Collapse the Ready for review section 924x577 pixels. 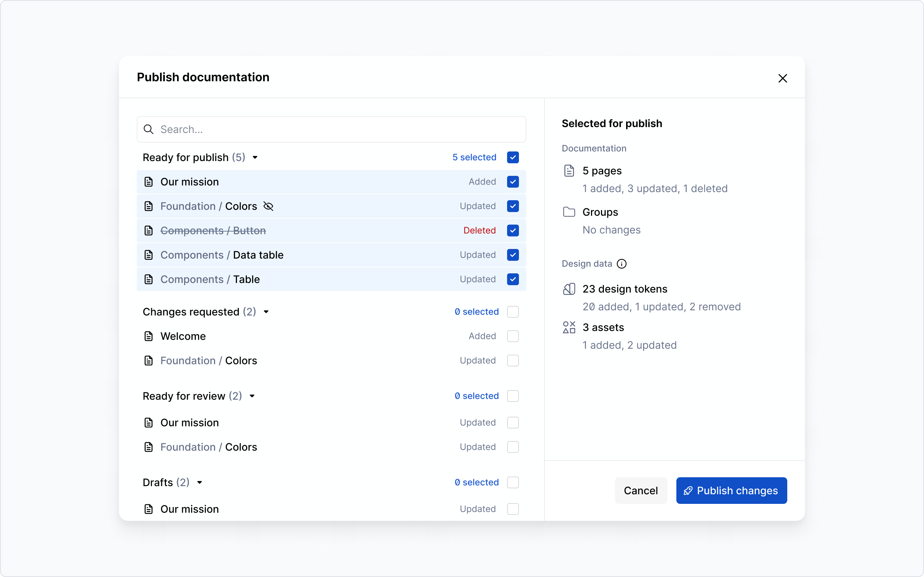pyautogui.click(x=252, y=396)
